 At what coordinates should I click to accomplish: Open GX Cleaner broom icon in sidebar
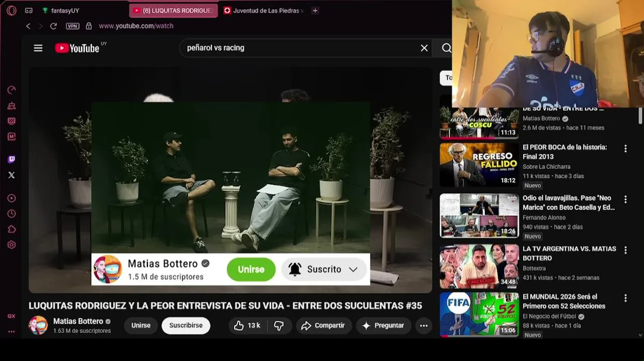coord(12,106)
